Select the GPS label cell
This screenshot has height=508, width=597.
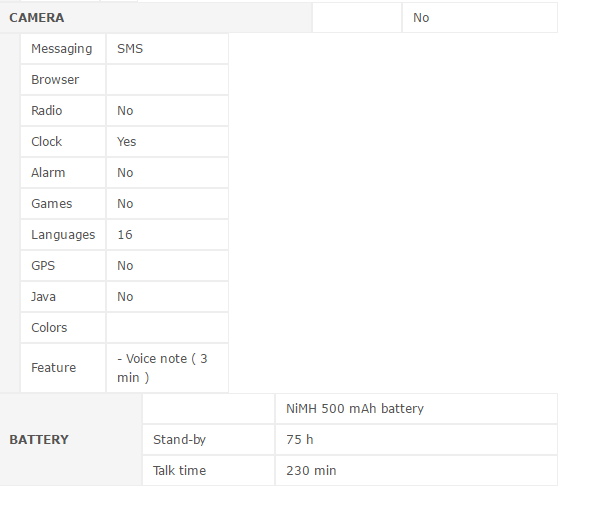(x=63, y=266)
